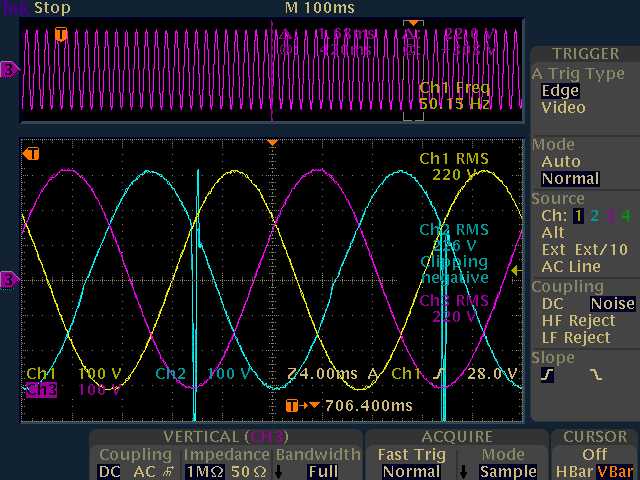Click the orange T trigger marker in the overview
This screenshot has height=480, width=640.
click(x=61, y=35)
